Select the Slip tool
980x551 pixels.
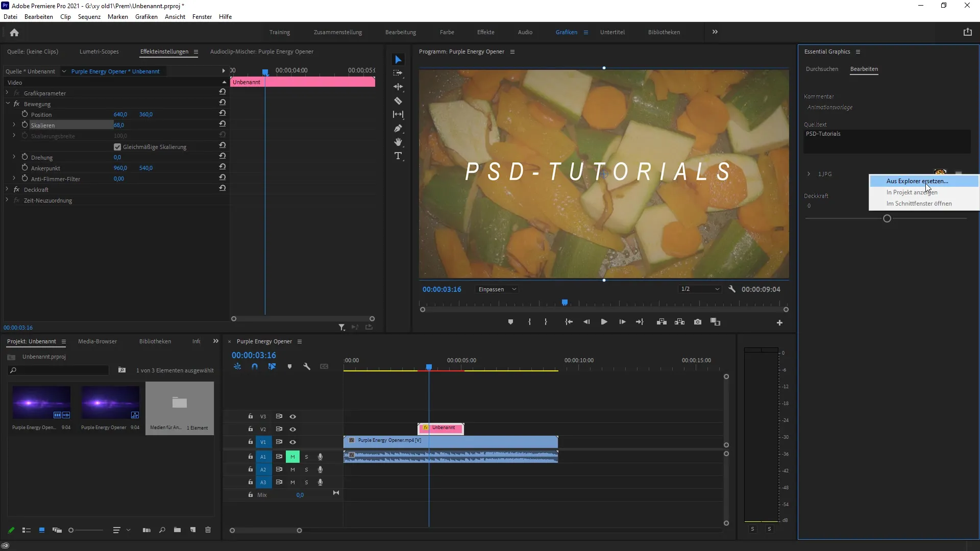398,114
